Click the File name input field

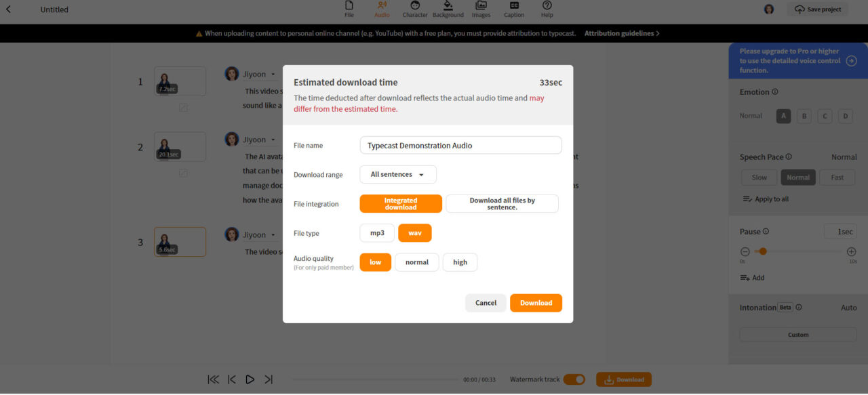point(460,146)
